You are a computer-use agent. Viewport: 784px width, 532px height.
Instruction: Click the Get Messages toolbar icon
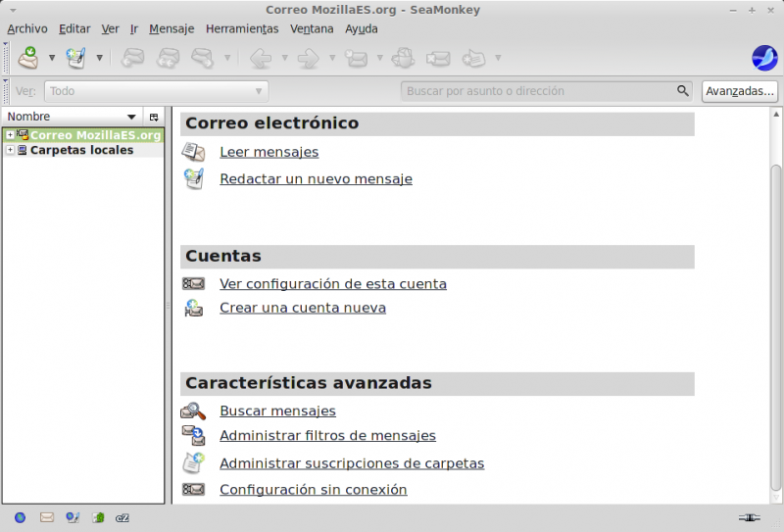coord(28,58)
